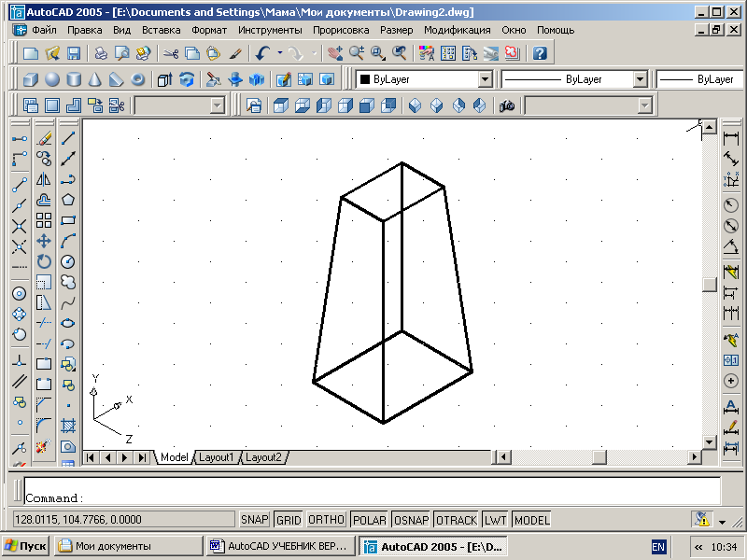Screen dimensions: 747x560
Task: Save the drawing with the floppy disk icon
Action: pyautogui.click(x=74, y=53)
